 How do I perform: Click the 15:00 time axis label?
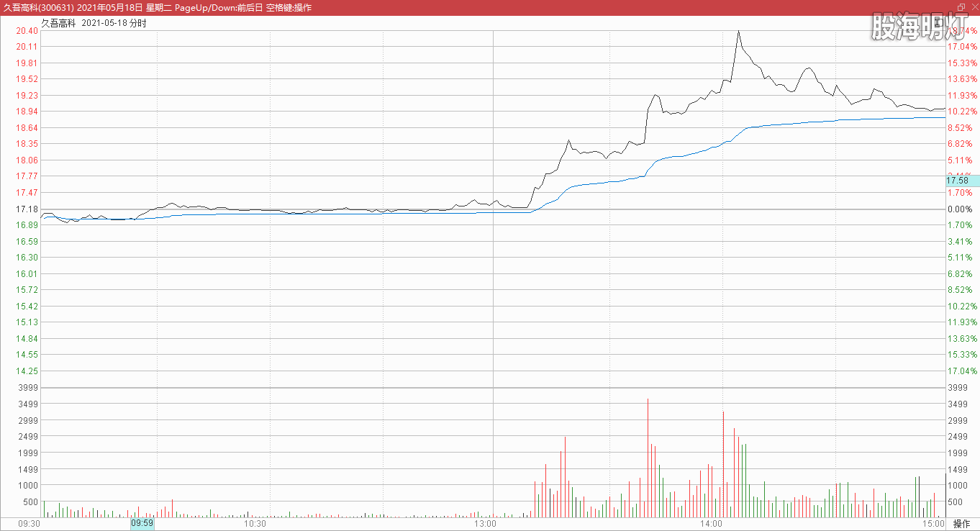(934, 523)
